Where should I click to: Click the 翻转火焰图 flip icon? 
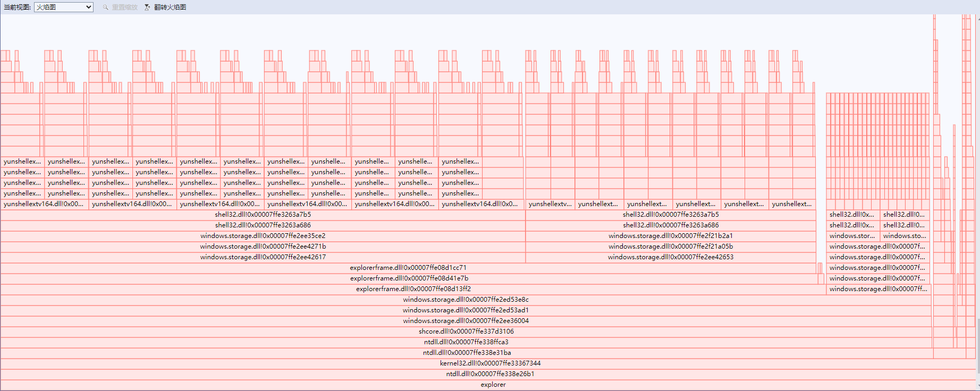[147, 7]
